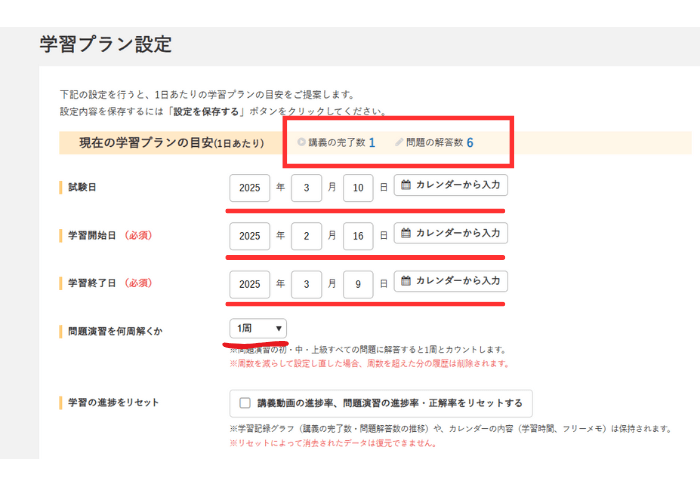The width and height of the screenshot is (700, 480).
Task: Click the 講義の完了数 circle icon
Action: pos(301,142)
